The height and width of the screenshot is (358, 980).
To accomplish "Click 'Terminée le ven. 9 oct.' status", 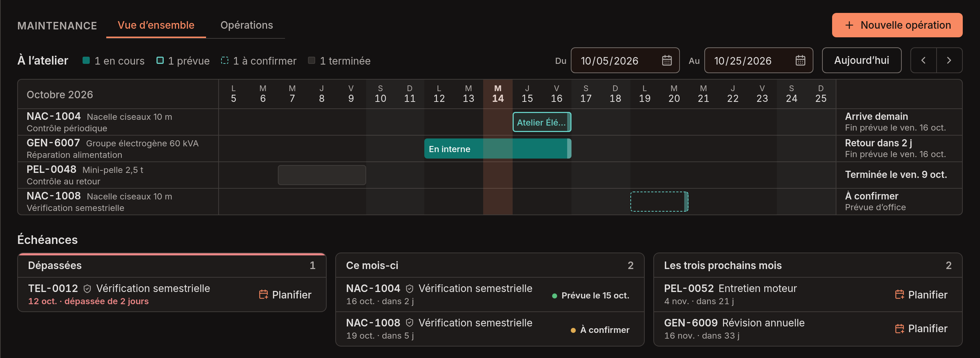I will (x=896, y=175).
